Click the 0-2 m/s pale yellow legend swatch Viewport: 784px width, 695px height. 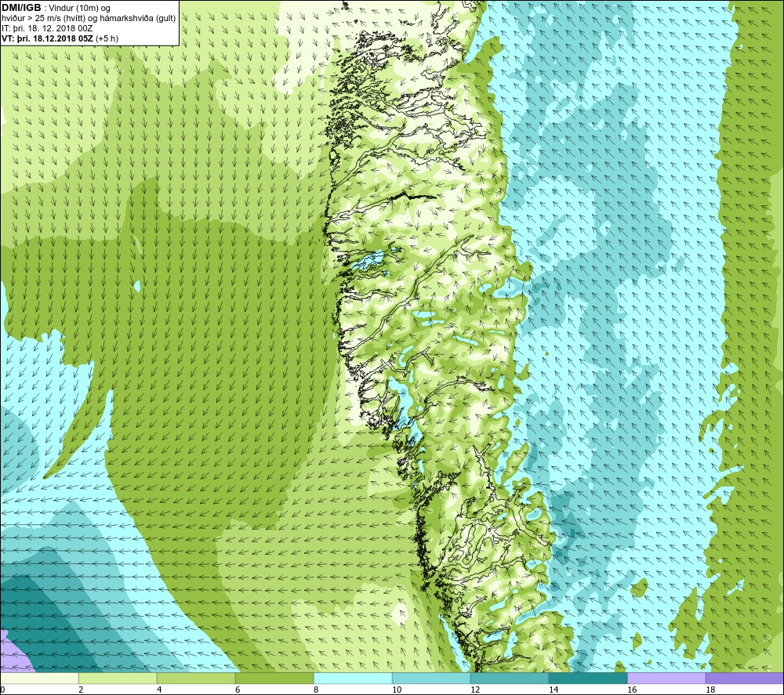(x=39, y=678)
